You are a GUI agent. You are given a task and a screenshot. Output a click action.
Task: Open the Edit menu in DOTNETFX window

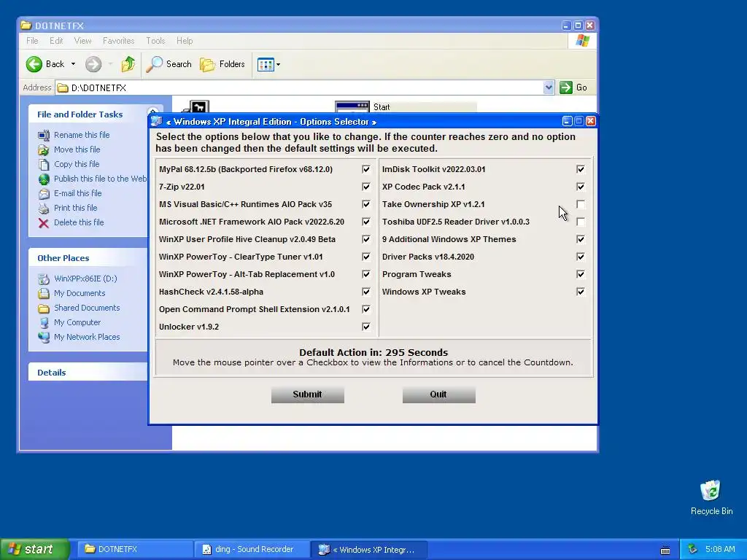coord(56,41)
